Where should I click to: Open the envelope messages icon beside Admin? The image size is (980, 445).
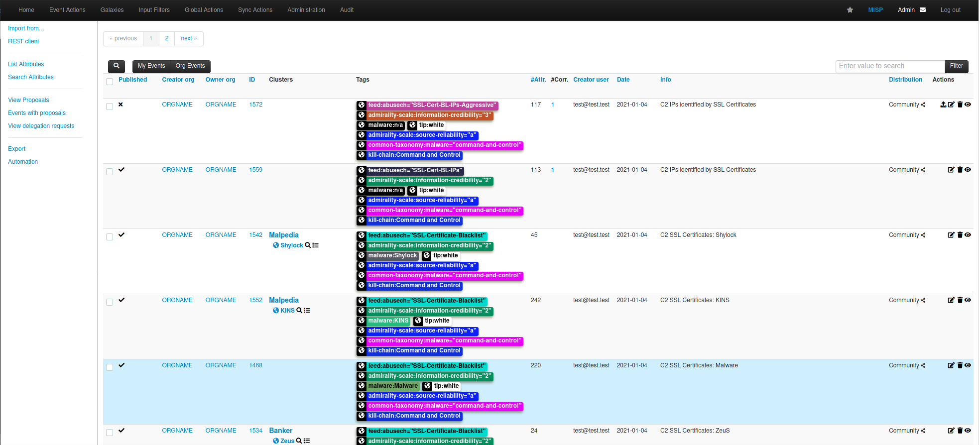pos(923,10)
